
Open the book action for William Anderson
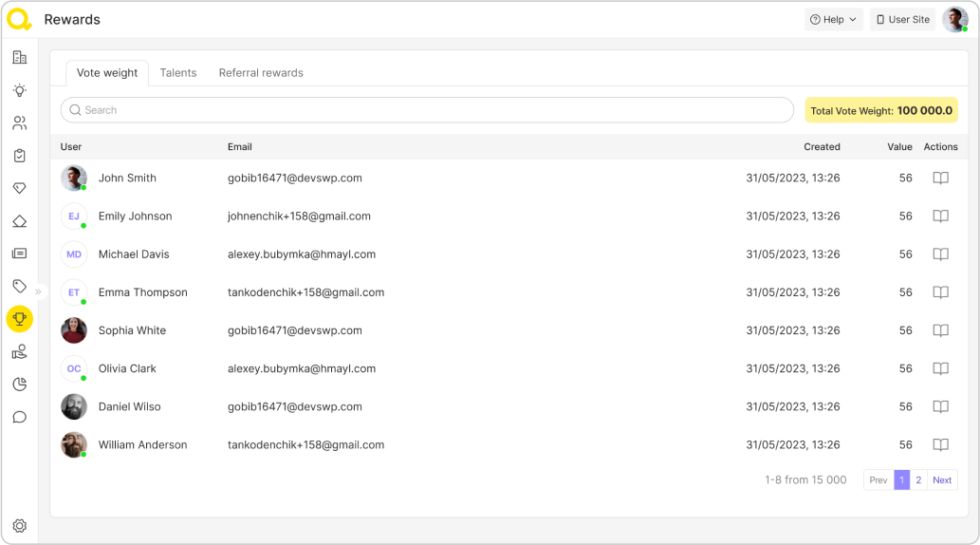click(x=940, y=444)
